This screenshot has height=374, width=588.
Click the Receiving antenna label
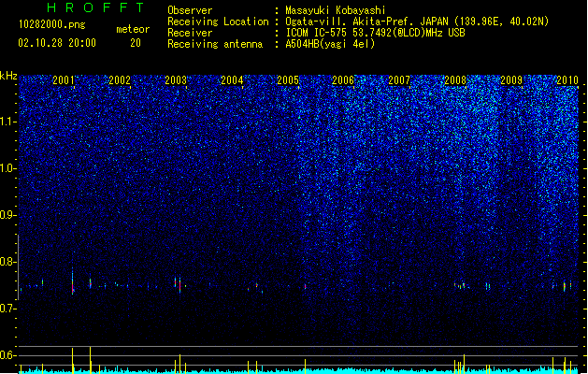click(x=215, y=44)
